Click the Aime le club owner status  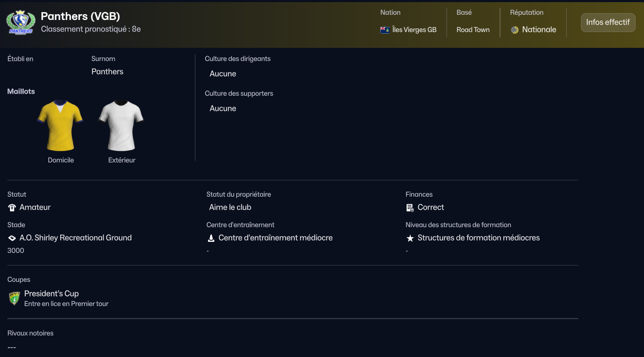[x=230, y=207]
